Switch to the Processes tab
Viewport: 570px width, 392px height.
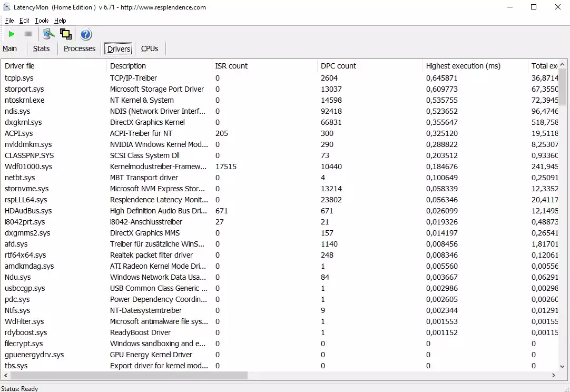tap(80, 48)
